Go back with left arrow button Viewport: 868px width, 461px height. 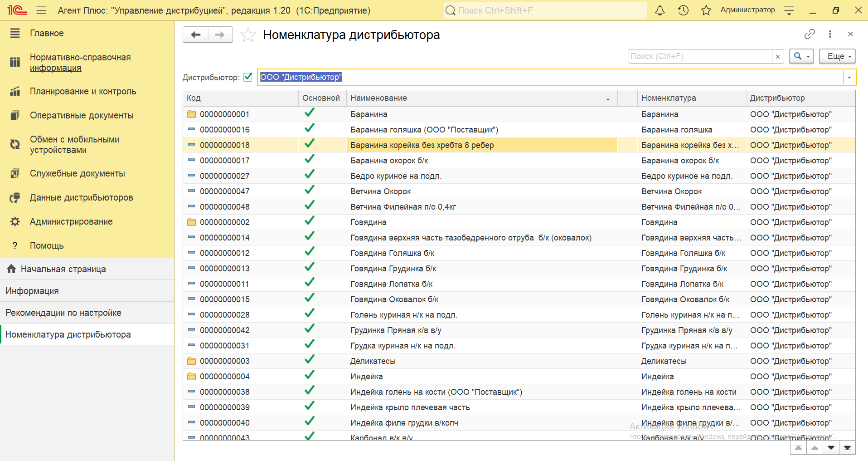195,34
